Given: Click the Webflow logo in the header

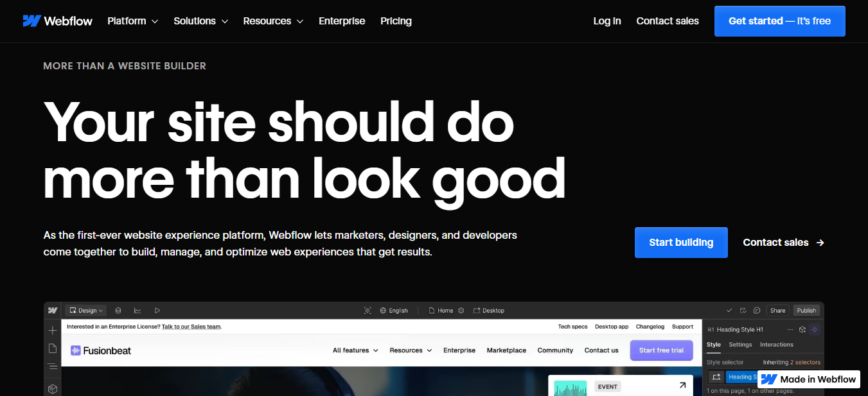Looking at the screenshot, I should pyautogui.click(x=57, y=21).
